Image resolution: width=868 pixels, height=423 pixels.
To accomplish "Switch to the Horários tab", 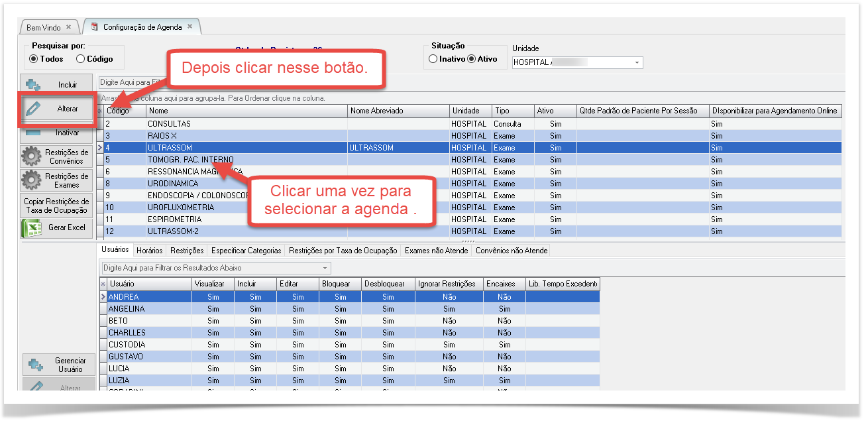I will click(x=150, y=251).
